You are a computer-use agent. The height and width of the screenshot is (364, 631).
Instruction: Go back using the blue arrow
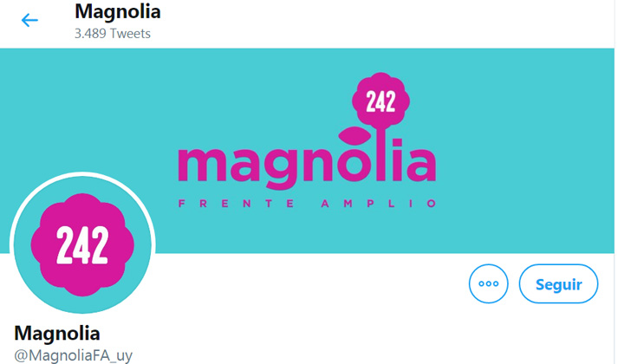(29, 20)
